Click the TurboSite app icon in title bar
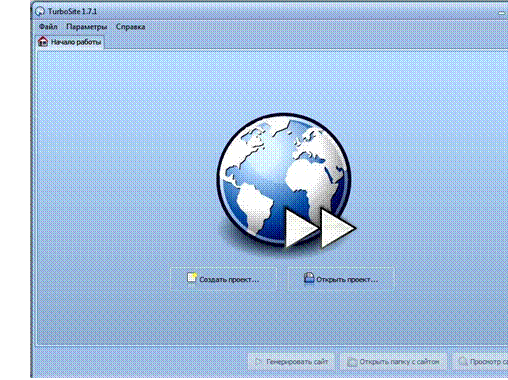The height and width of the screenshot is (380, 508). [x=40, y=11]
